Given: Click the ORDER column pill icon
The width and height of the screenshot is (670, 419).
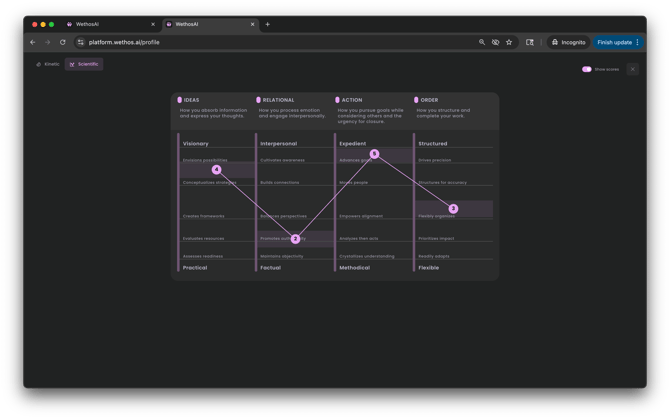Looking at the screenshot, I should click(416, 100).
